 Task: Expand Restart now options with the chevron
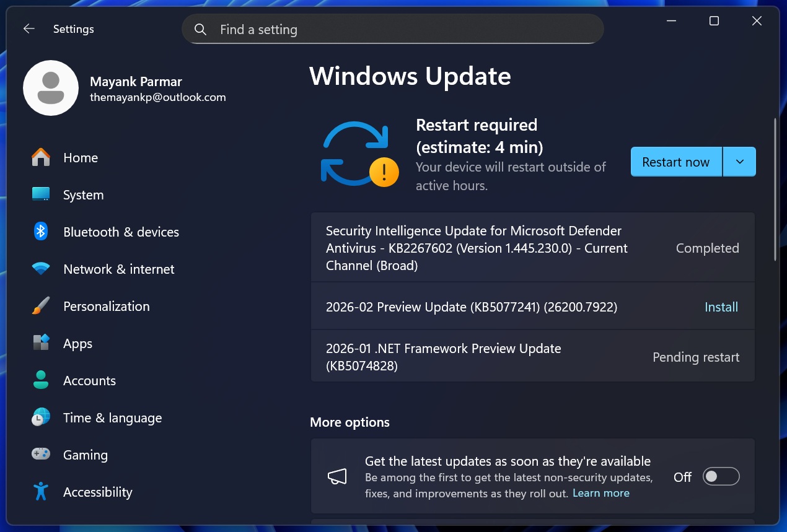[x=739, y=162]
